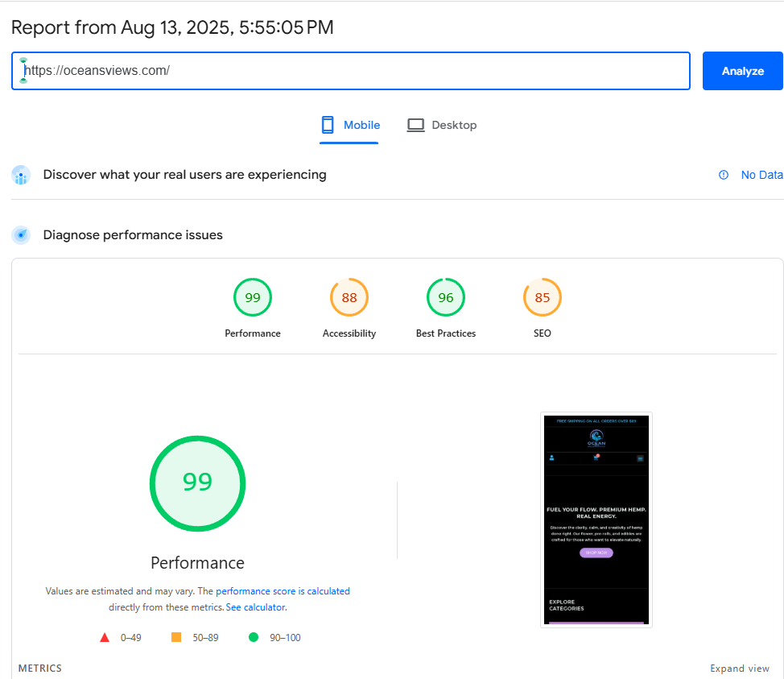Click the large Performance 99 circle
The width and height of the screenshot is (784, 679).
tap(197, 483)
